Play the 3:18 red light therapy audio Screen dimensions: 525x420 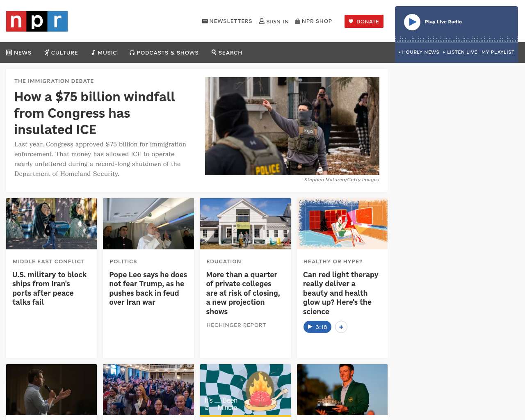[x=317, y=327]
